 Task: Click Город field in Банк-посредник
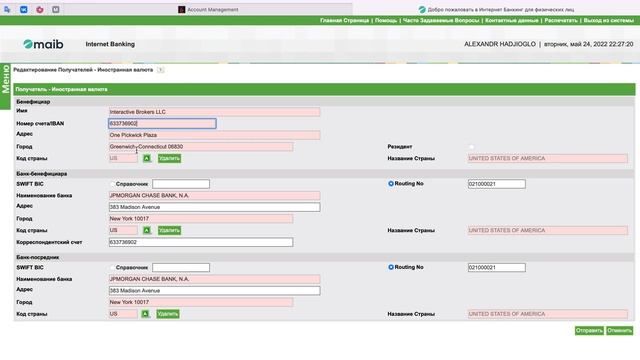click(200, 302)
